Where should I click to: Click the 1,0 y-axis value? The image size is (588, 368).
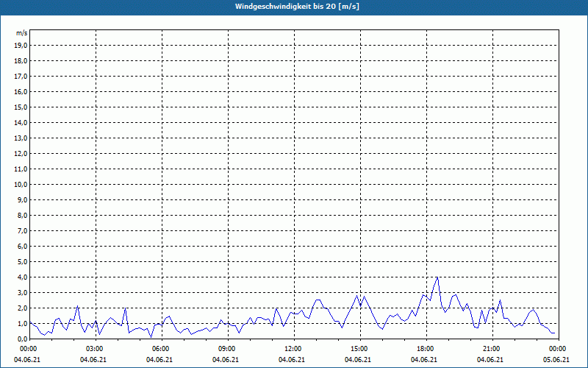pyautogui.click(x=23, y=323)
